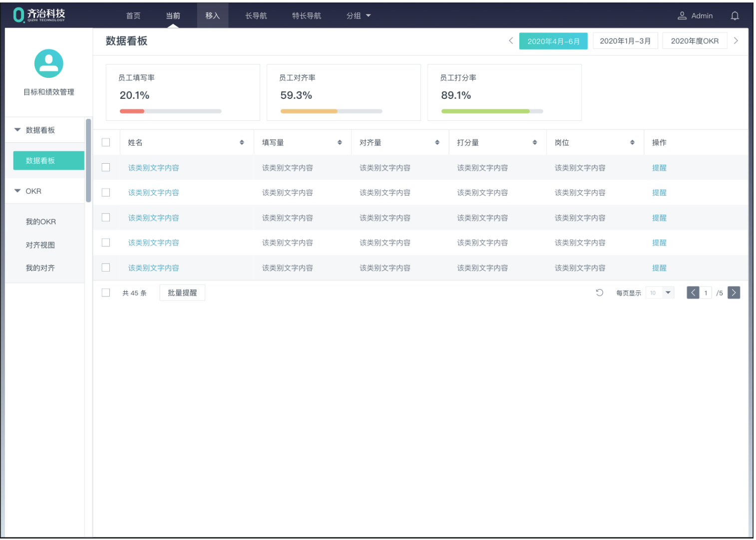Open the first row name link
This screenshot has height=540, width=756.
click(153, 168)
